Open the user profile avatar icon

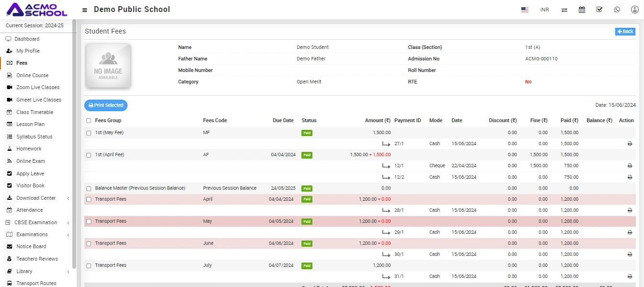(634, 10)
